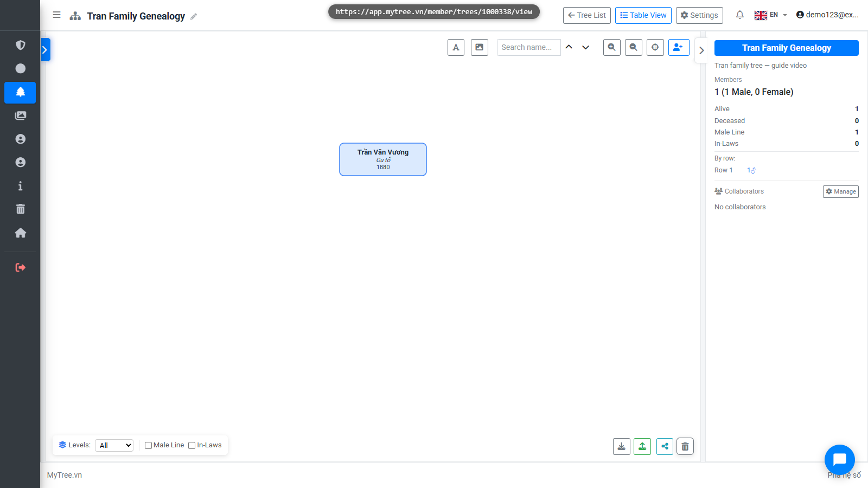Open the EN language dropdown
This screenshot has width=868, height=488.
(x=771, y=15)
